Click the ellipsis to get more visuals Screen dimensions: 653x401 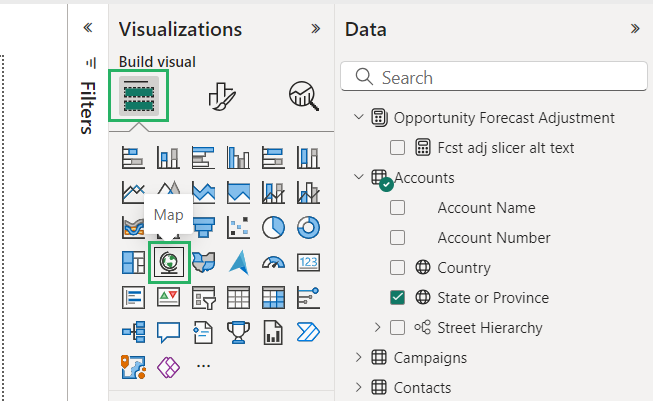click(204, 366)
